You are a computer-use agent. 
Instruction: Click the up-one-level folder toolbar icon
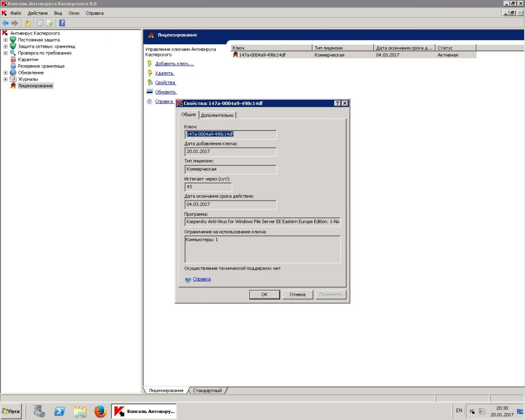[x=28, y=23]
